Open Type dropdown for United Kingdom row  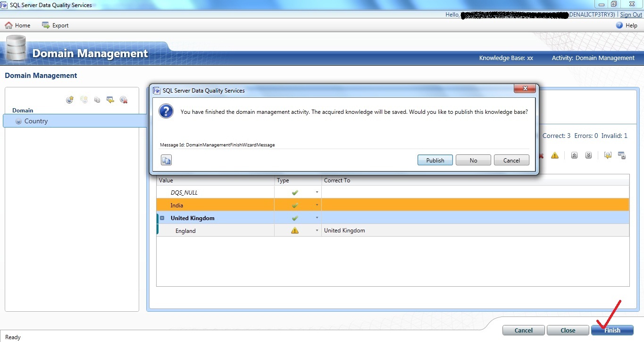click(317, 218)
